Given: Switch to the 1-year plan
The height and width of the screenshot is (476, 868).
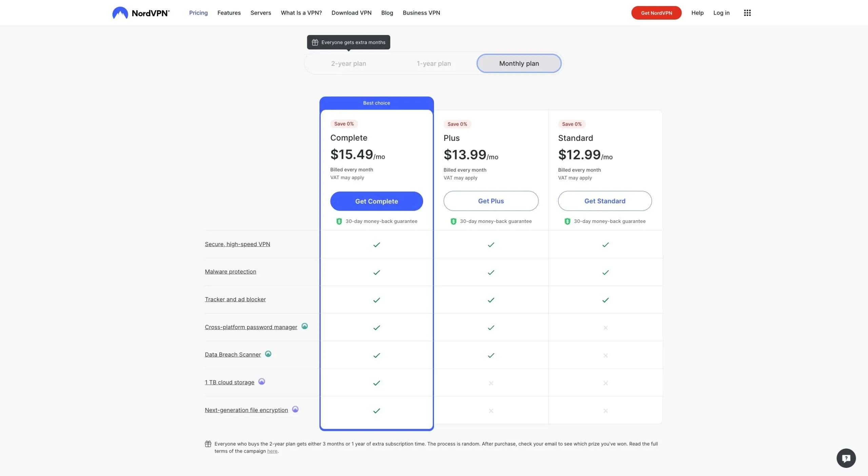Looking at the screenshot, I should [434, 63].
